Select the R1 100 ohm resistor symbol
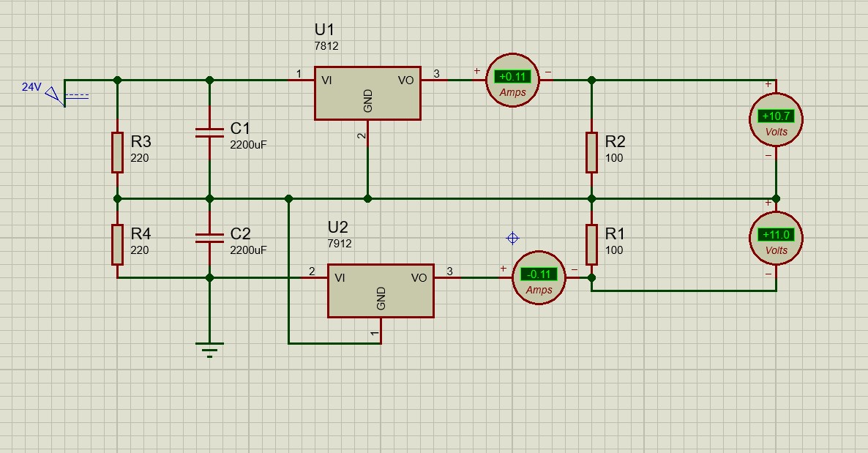The height and width of the screenshot is (453, 868). tap(591, 244)
